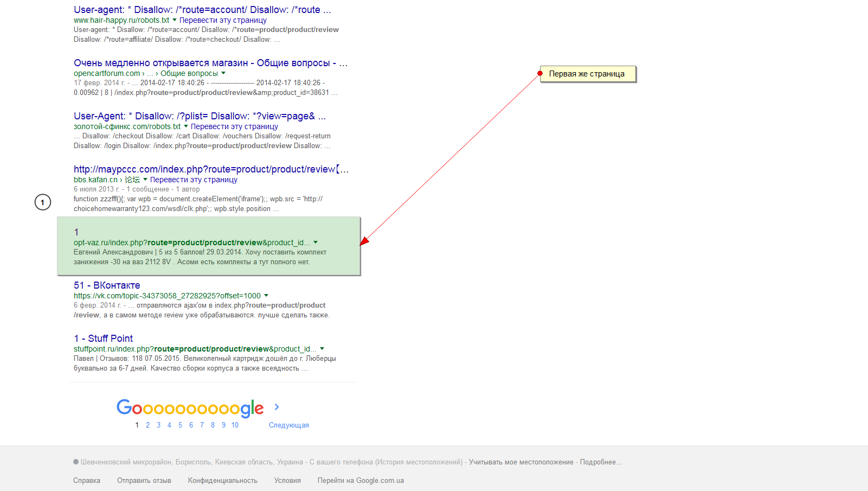This screenshot has width=868, height=491.
Task: Open results page 7
Action: point(202,425)
